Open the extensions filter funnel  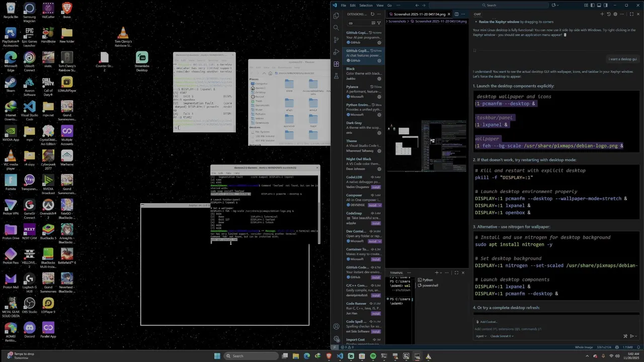click(379, 23)
